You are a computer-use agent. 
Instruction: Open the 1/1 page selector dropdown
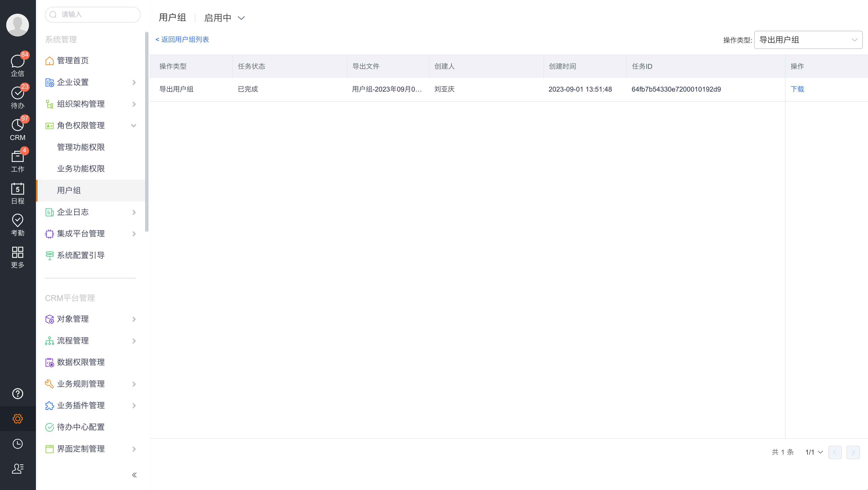814,452
